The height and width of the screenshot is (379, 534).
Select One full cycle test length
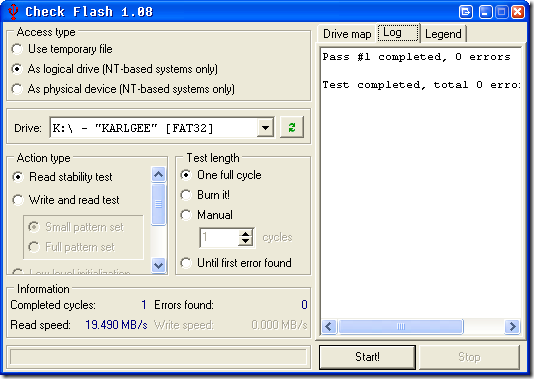221,175
